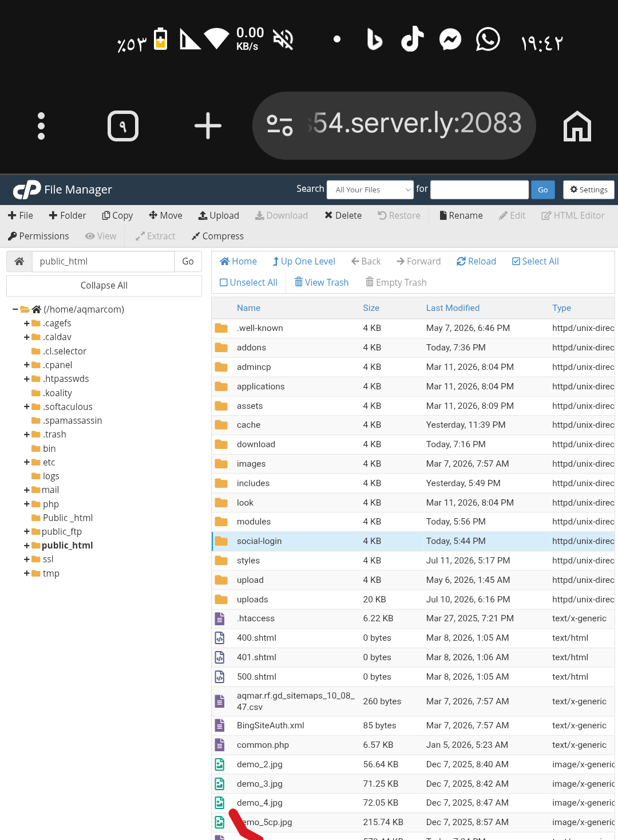Select the adminсp folder named admincp
This screenshot has height=840, width=618.
[x=413, y=367]
